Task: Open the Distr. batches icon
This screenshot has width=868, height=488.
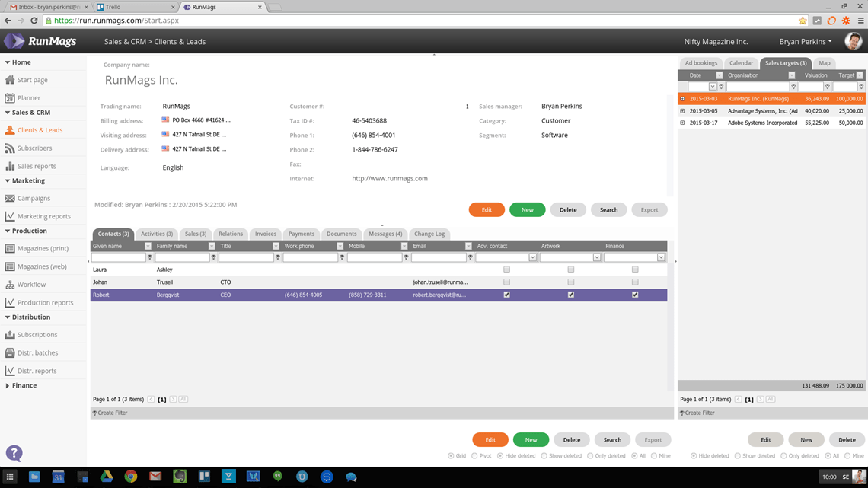Action: click(x=9, y=352)
